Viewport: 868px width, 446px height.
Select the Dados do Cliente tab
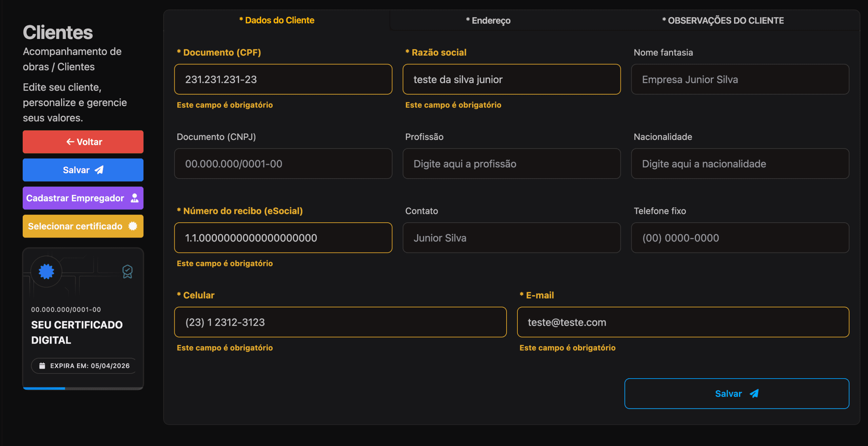point(277,20)
